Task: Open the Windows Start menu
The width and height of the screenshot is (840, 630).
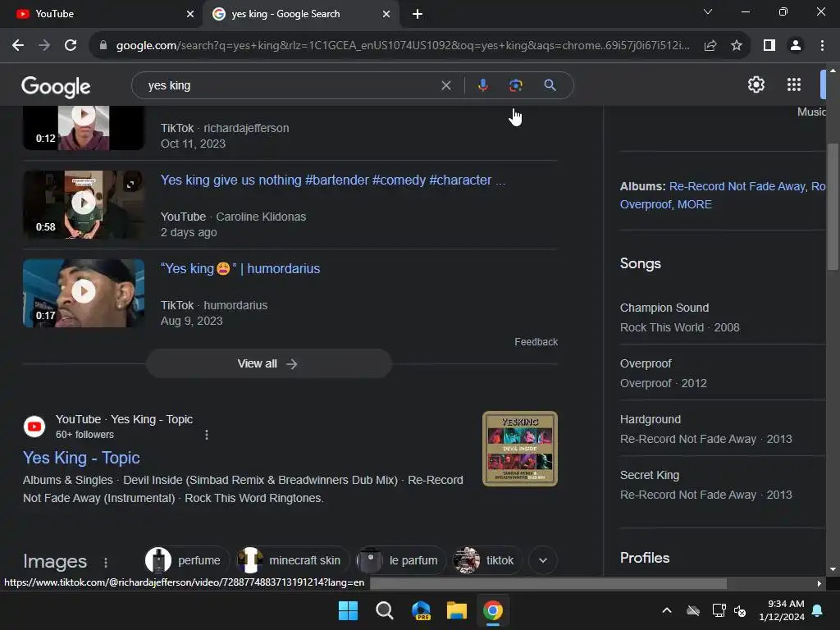Action: click(348, 610)
